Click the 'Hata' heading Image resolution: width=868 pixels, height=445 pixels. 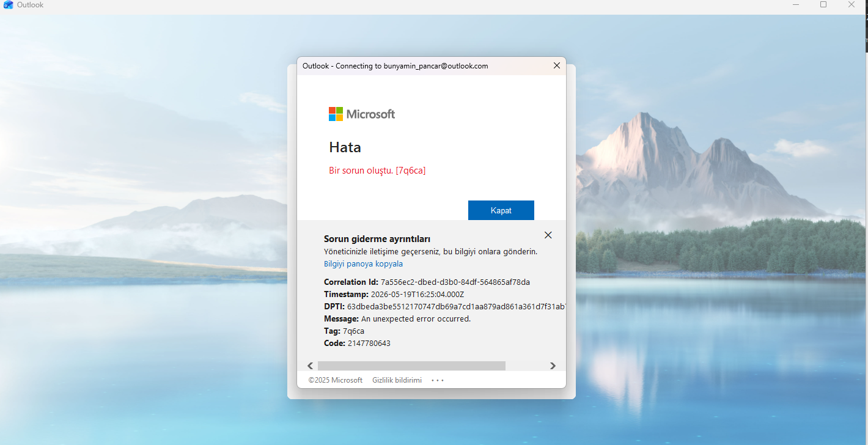coord(345,147)
